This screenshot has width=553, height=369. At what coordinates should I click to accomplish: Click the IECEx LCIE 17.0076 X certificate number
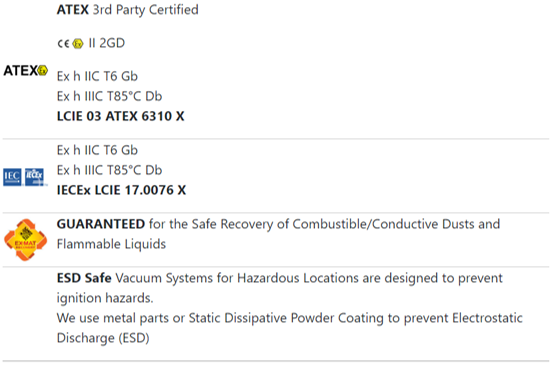[x=121, y=190]
